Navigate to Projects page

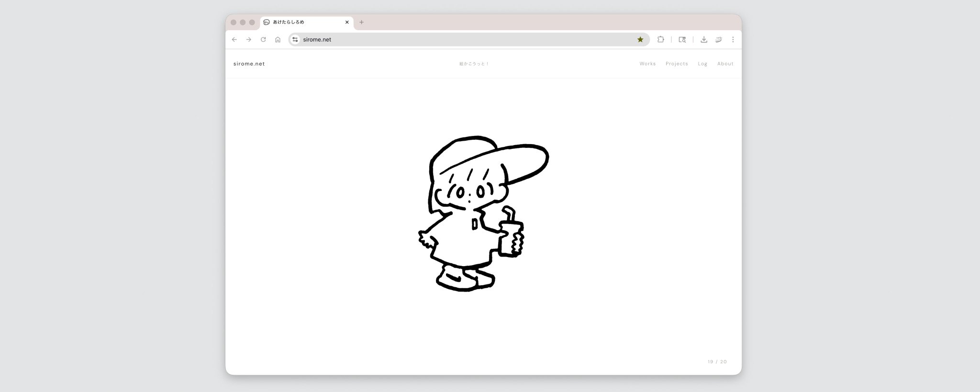point(677,64)
